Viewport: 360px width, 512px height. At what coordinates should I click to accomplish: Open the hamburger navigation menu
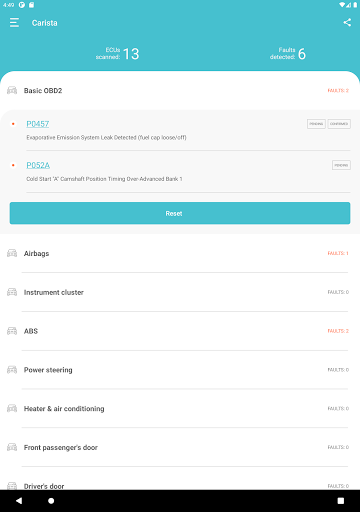click(x=14, y=23)
